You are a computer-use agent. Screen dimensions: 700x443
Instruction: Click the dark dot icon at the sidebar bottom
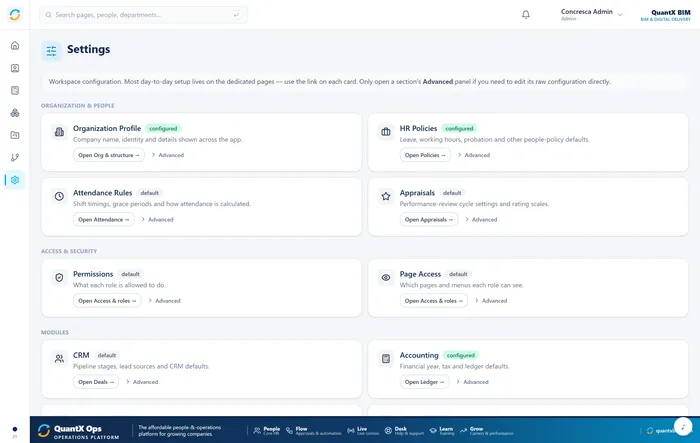click(x=15, y=429)
